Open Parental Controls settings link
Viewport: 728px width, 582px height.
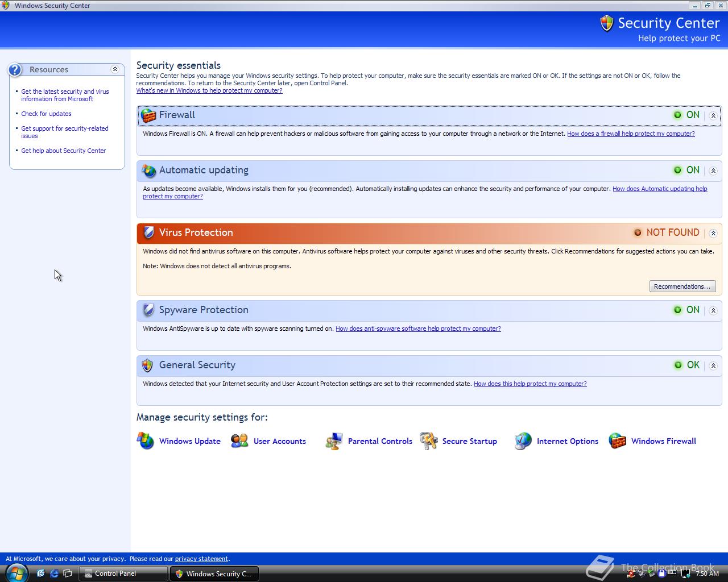coord(380,441)
